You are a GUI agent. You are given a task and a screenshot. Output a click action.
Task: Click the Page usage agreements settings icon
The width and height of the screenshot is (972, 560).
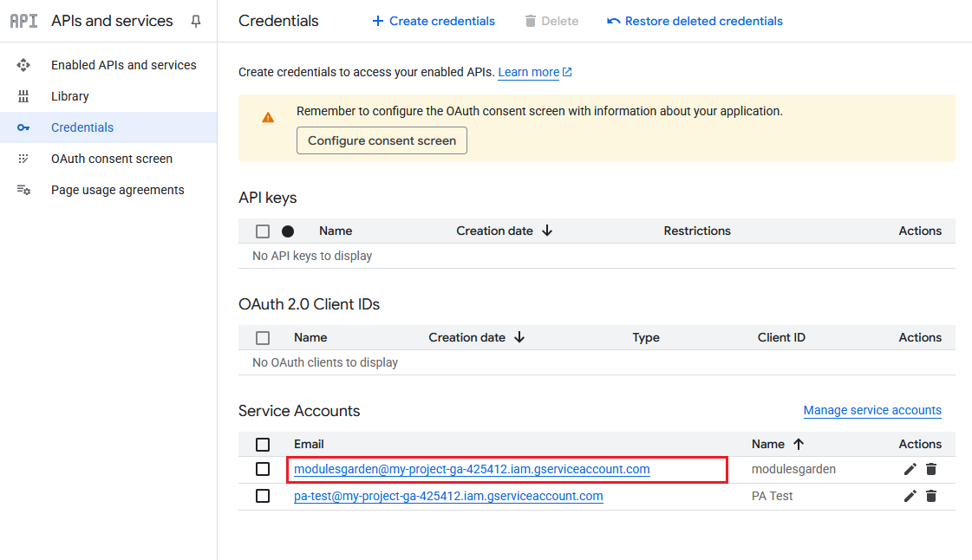click(23, 190)
